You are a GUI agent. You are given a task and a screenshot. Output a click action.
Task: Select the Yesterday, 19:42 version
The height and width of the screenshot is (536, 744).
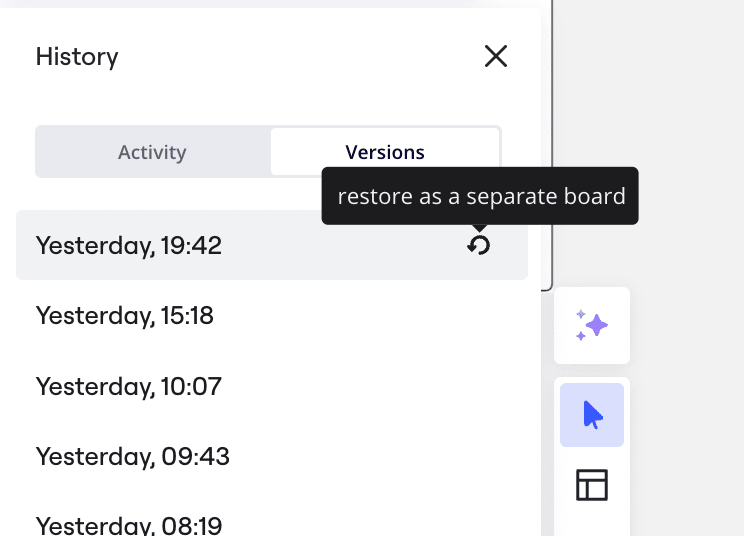click(129, 245)
